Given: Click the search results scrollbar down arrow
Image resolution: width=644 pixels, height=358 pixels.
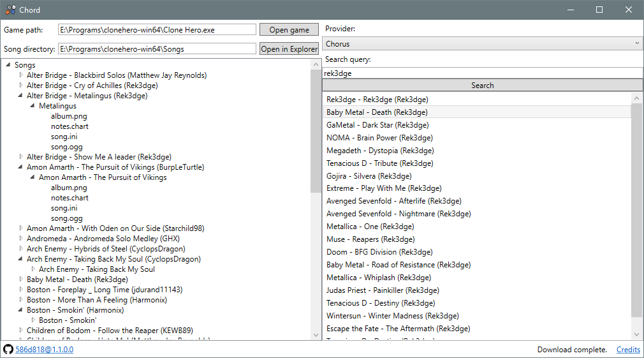Looking at the screenshot, I should 636,334.
